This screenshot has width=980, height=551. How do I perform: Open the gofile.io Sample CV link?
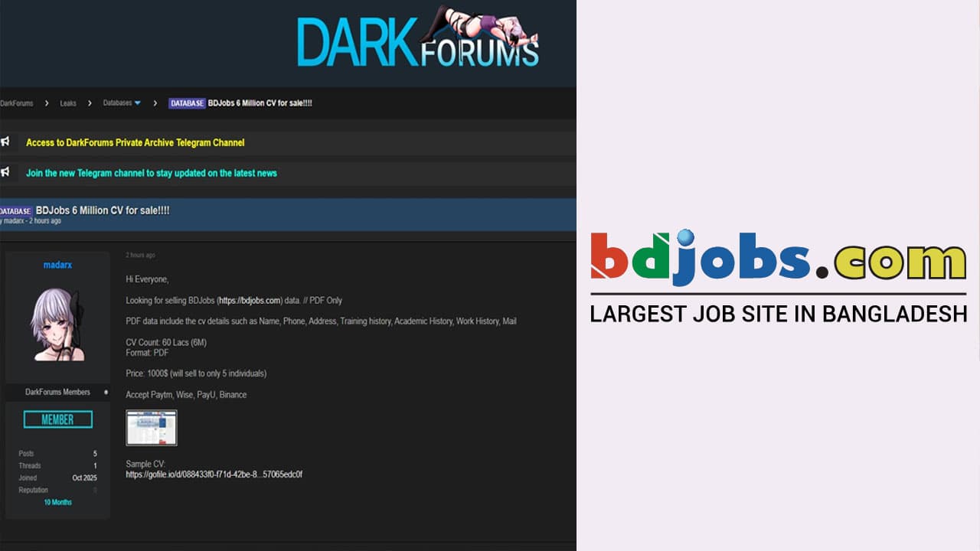click(x=214, y=474)
